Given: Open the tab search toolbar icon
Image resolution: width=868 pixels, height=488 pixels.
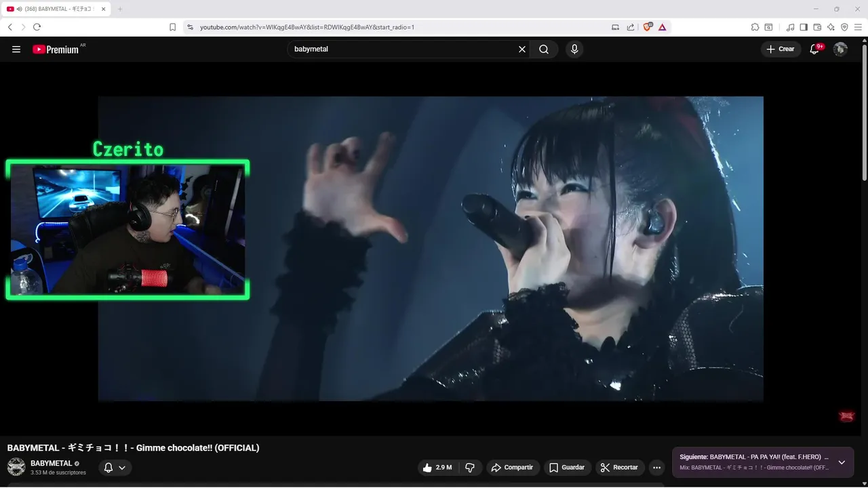Looking at the screenshot, I should click(768, 27).
